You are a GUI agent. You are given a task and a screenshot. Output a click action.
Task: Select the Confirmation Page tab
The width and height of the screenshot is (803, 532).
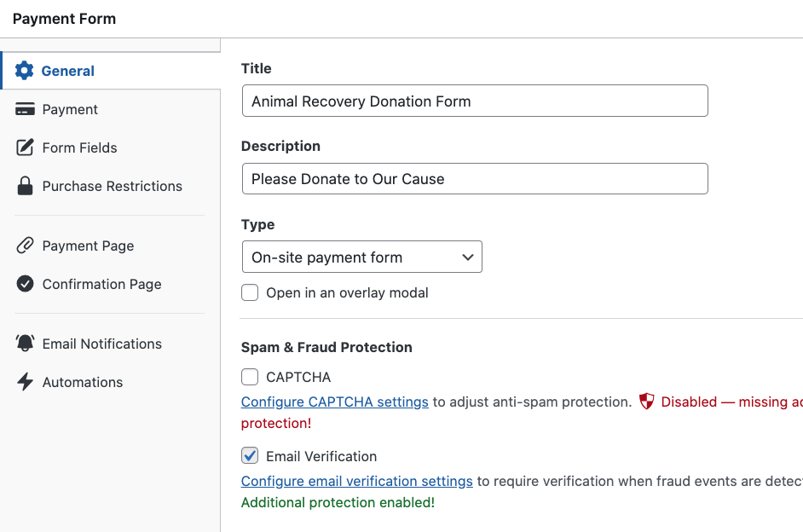point(101,284)
